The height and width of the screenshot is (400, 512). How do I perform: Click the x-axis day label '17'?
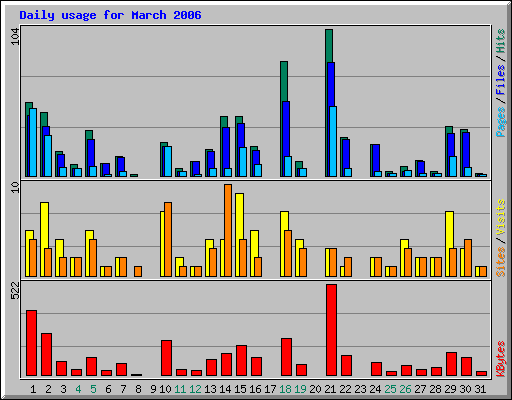coord(270,389)
